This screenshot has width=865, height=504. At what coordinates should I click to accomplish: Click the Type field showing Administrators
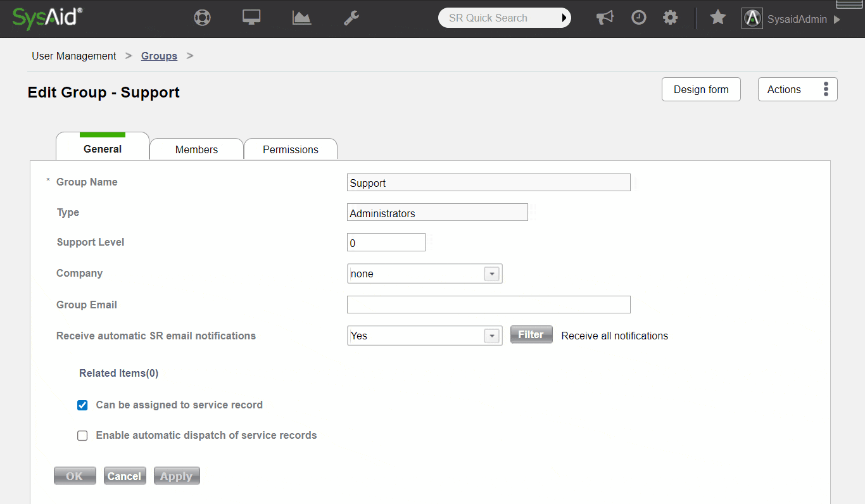tap(438, 212)
